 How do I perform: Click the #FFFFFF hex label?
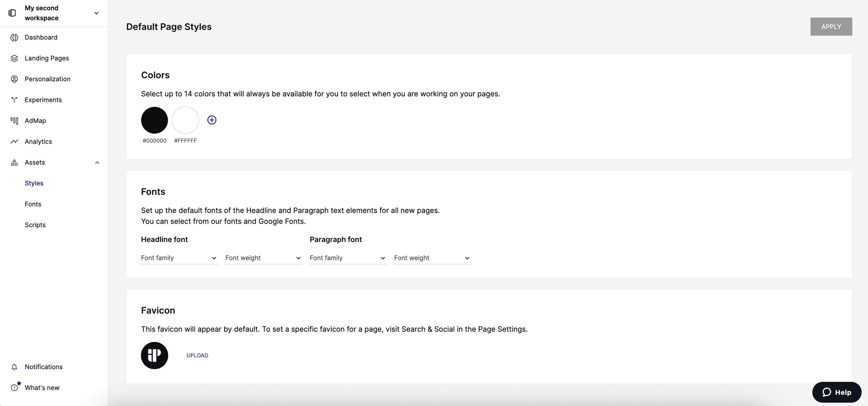click(x=185, y=141)
